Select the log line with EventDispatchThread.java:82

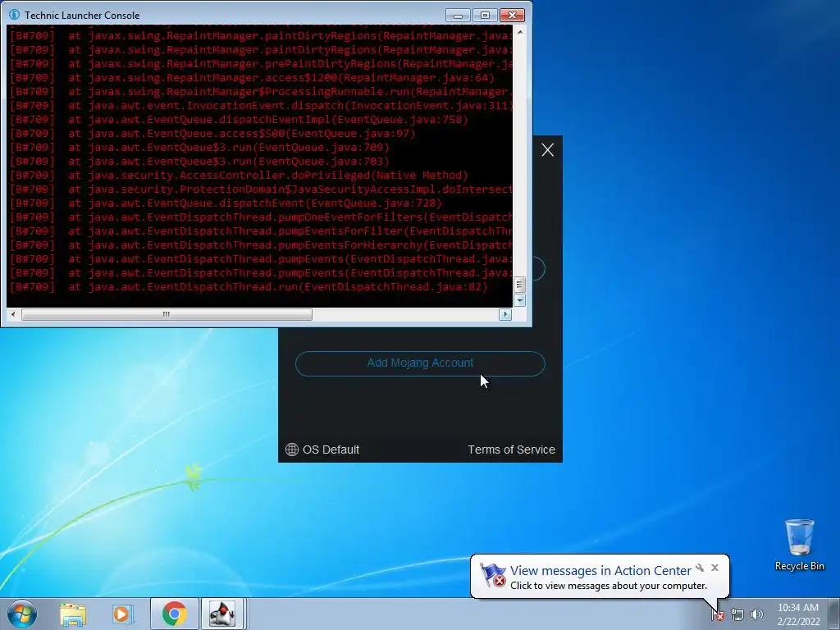[249, 286]
